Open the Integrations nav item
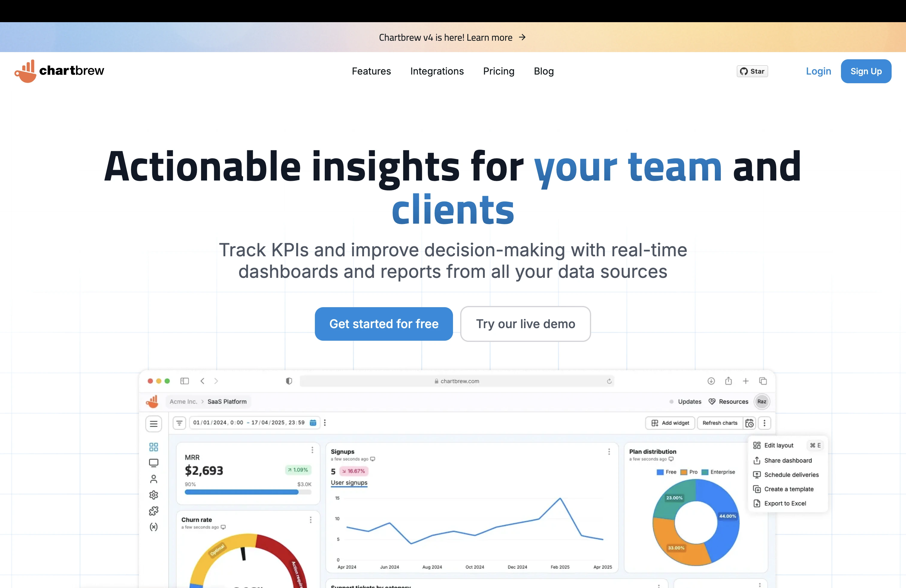Screen dimensions: 906x588 click(x=437, y=71)
